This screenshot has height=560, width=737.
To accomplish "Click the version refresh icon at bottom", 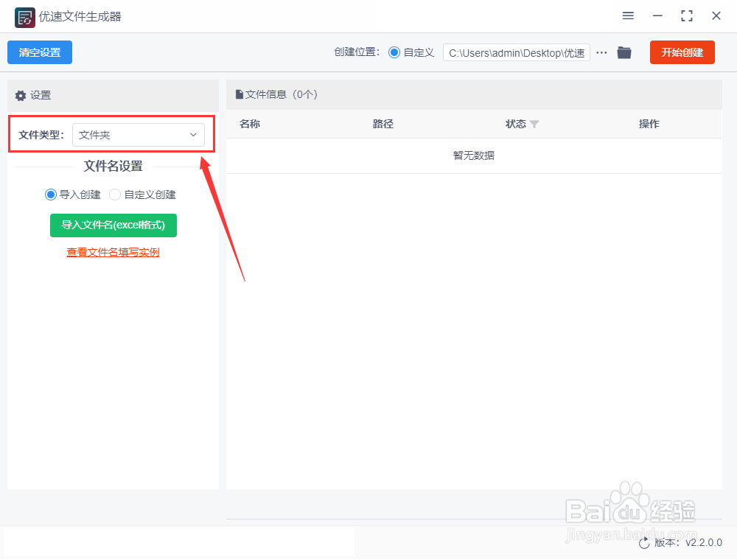I will tap(644, 543).
